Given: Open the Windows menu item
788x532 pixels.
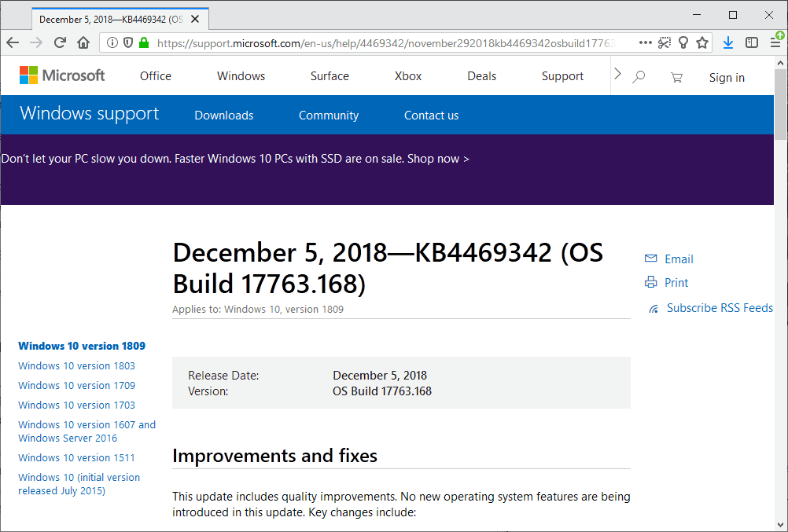Looking at the screenshot, I should [241, 76].
